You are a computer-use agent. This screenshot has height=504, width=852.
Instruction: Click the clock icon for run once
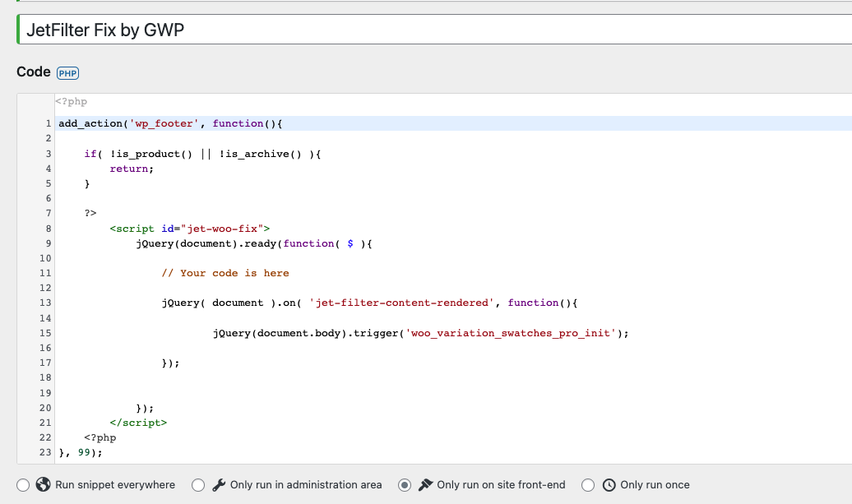point(609,484)
